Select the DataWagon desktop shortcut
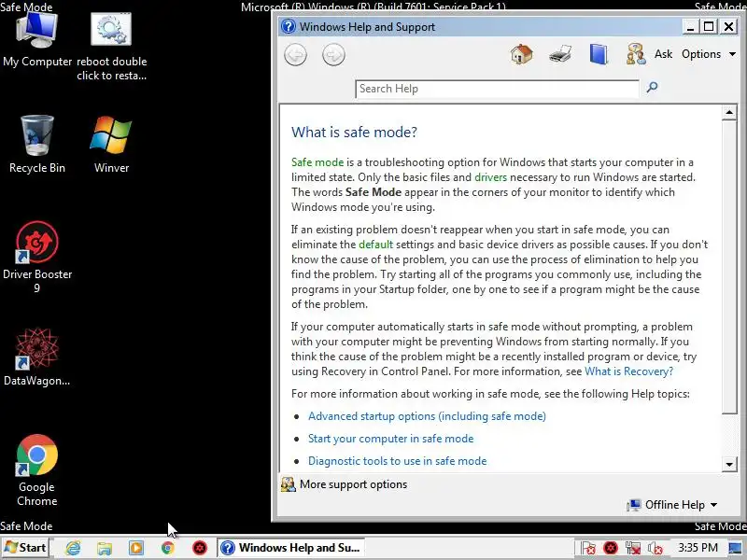The image size is (747, 560). pyautogui.click(x=37, y=357)
